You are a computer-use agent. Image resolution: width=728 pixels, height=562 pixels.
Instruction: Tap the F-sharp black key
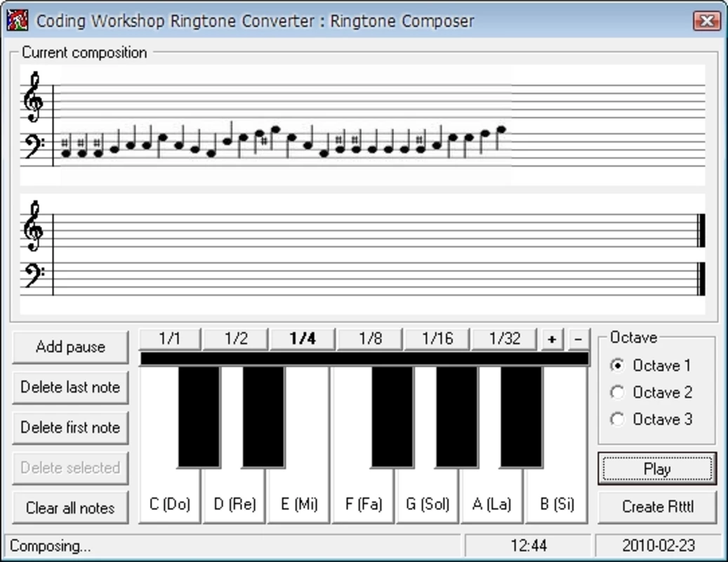(x=392, y=417)
